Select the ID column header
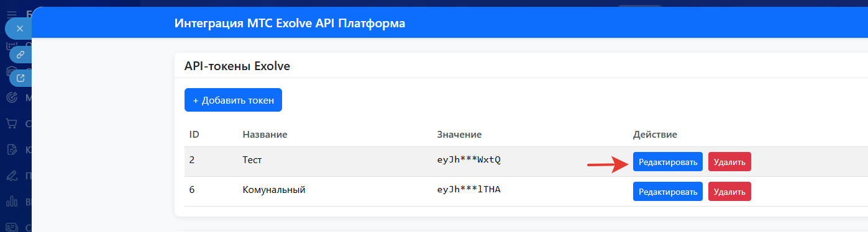Viewport: 868px width, 232px height. coord(194,134)
